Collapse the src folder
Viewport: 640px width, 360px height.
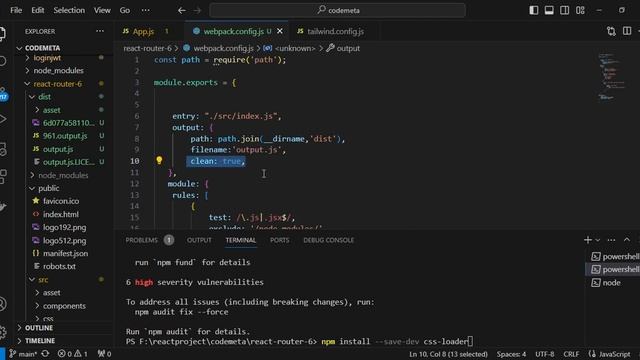click(x=43, y=280)
